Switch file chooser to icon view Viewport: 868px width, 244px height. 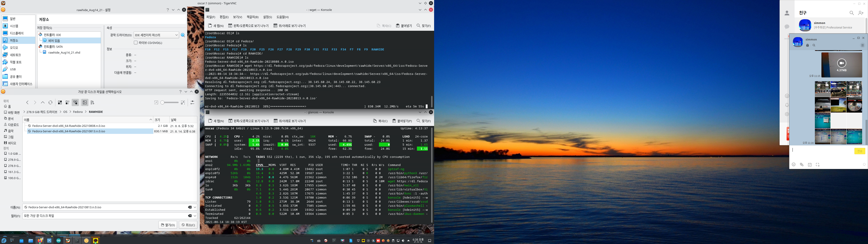60,102
